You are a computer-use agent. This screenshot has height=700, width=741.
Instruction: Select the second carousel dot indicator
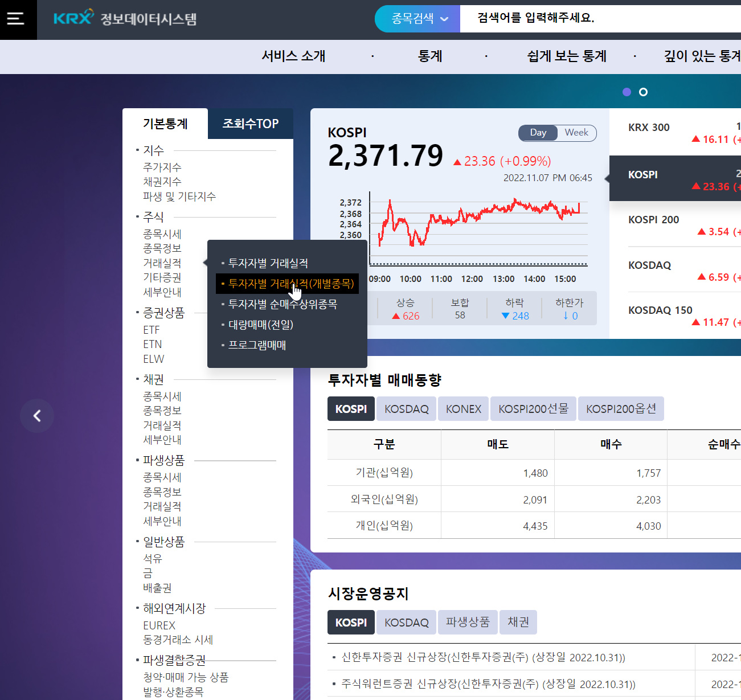(643, 92)
